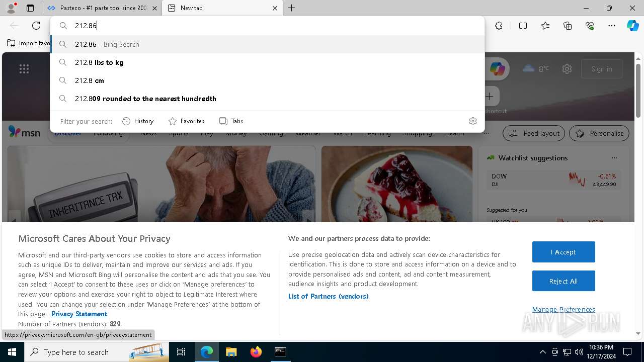
Task: Open network icon in system tray
Action: click(567, 352)
